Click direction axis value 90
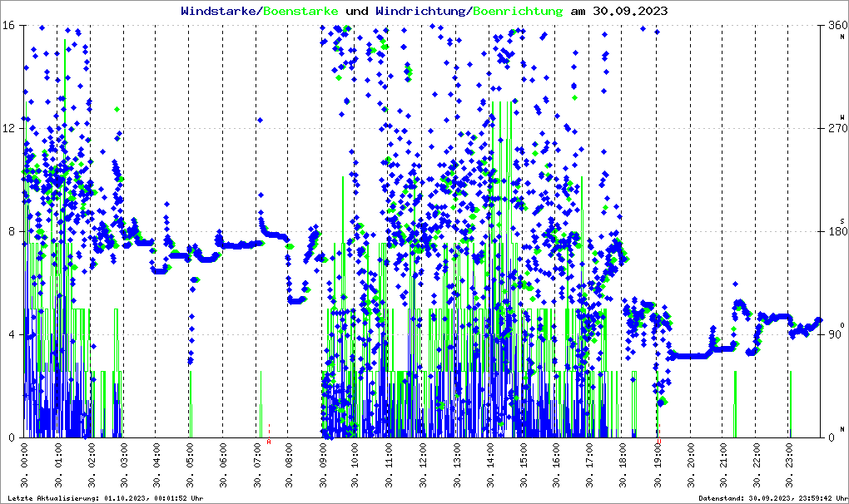This screenshot has height=504, width=849. point(834,334)
